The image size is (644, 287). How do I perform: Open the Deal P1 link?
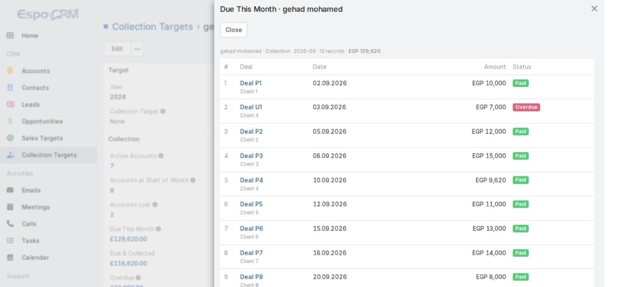(x=251, y=83)
